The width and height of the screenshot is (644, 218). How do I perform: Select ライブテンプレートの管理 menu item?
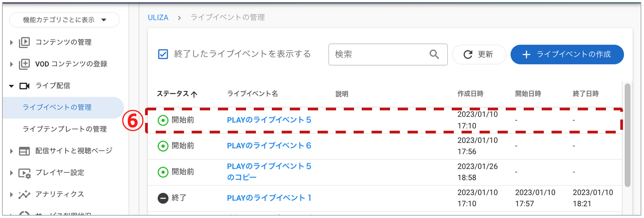[x=65, y=129]
